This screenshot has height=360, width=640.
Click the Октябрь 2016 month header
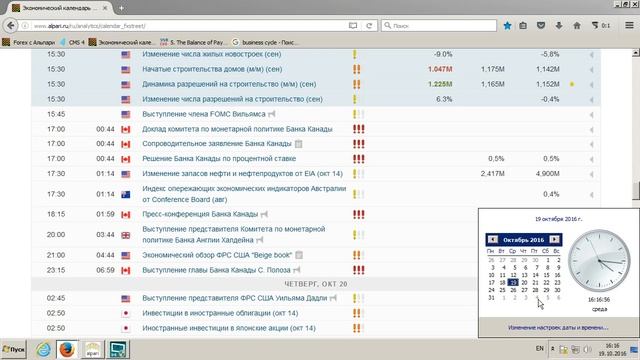pos(523,240)
